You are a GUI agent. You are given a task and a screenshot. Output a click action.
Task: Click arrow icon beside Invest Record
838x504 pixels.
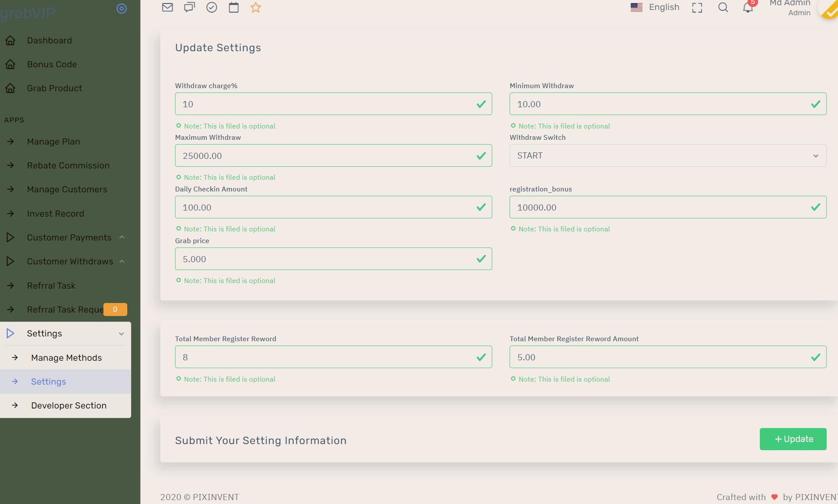(10, 214)
